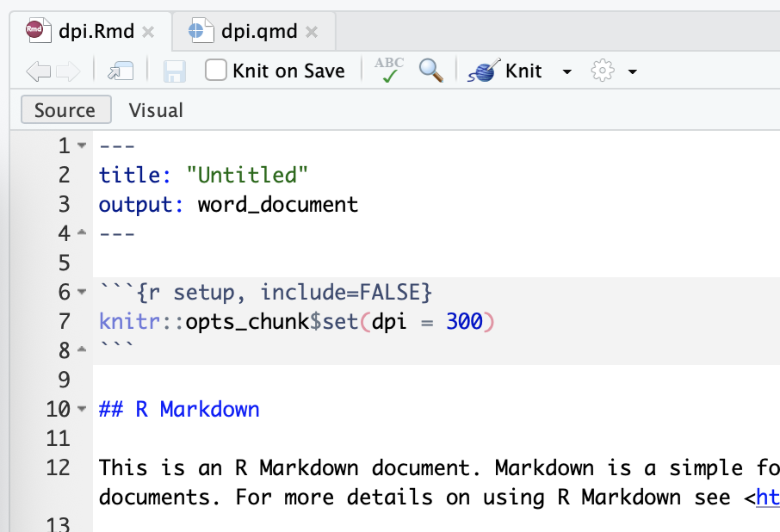
Task: Enable the Knit on Save checkbox
Action: coord(216,70)
